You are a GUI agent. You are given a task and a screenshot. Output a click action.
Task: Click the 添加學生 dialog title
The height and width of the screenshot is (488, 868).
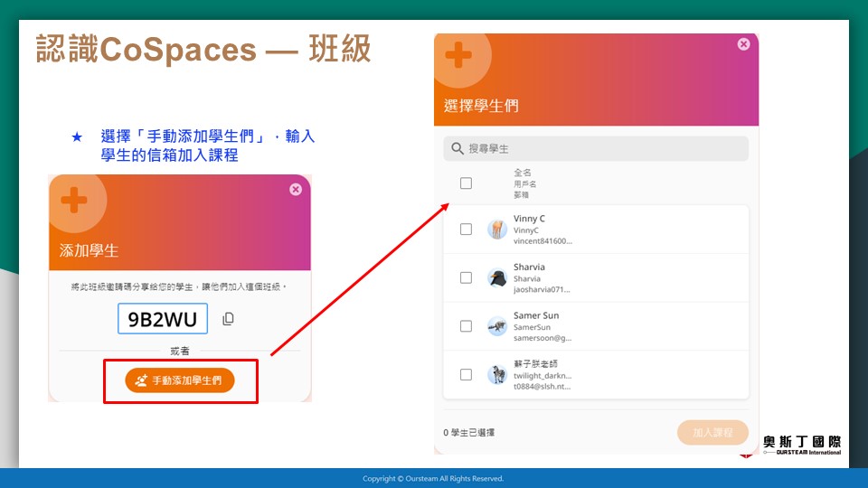(x=90, y=250)
